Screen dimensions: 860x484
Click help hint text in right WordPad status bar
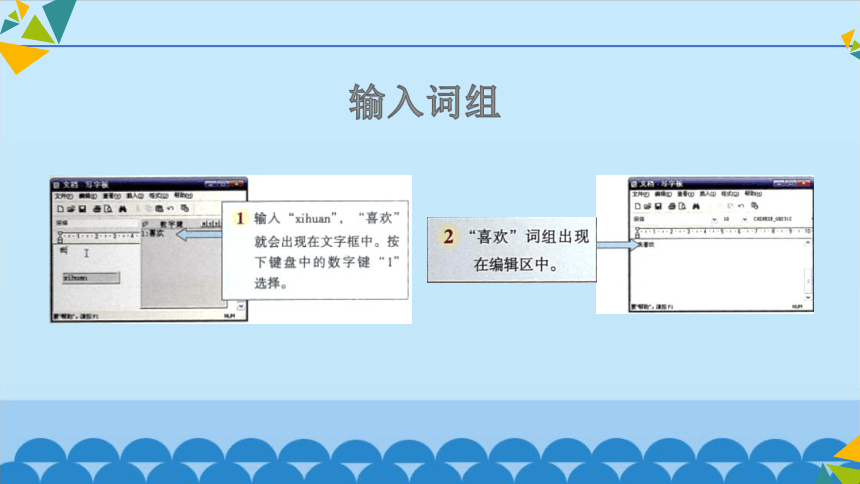[652, 307]
